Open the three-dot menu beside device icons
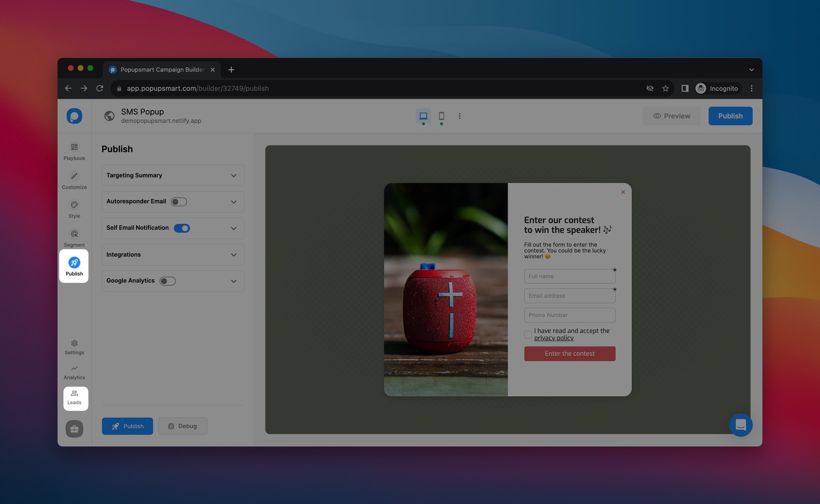820x504 pixels. pos(459,116)
